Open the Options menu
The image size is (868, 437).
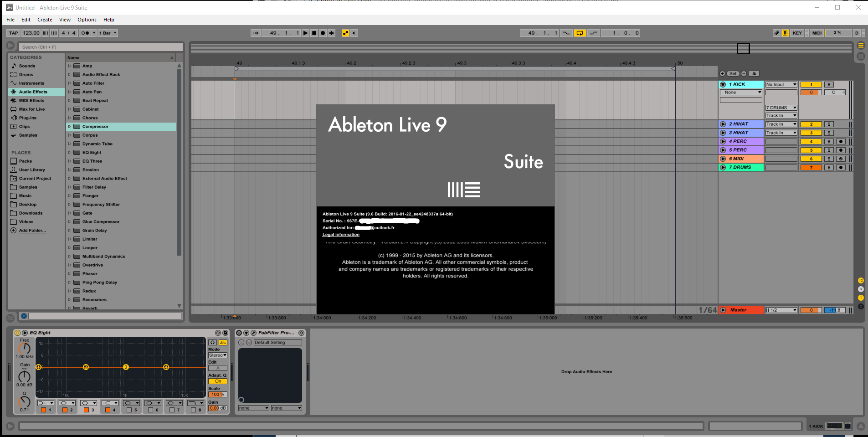[x=87, y=20]
